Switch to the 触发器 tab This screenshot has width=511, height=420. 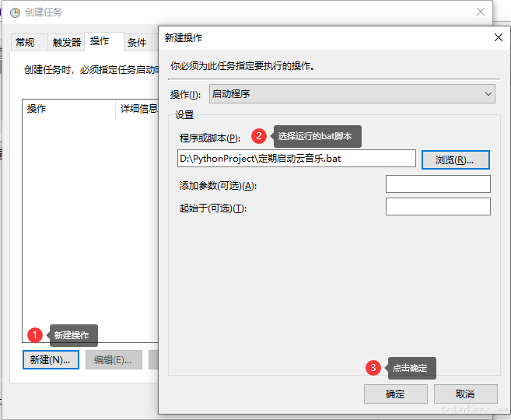67,42
